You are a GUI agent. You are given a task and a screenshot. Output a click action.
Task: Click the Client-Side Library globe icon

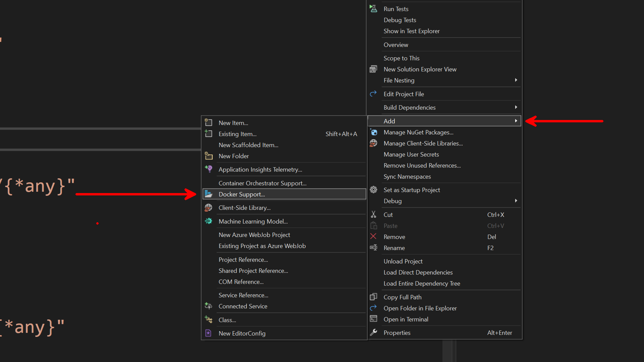pyautogui.click(x=208, y=208)
